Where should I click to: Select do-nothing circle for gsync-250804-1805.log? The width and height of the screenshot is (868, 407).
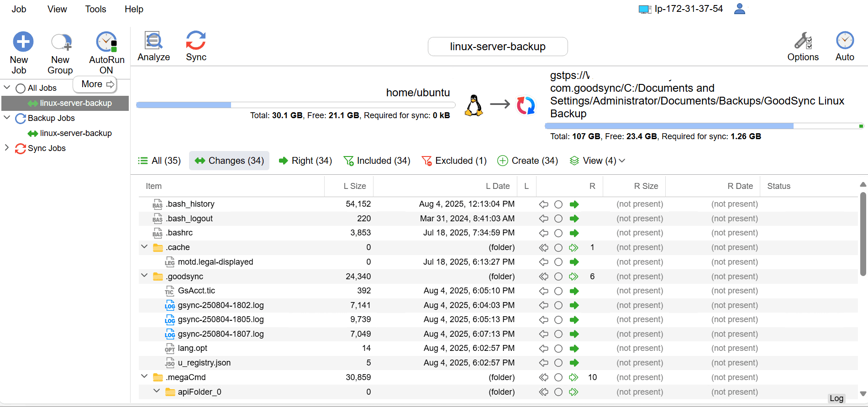point(558,320)
